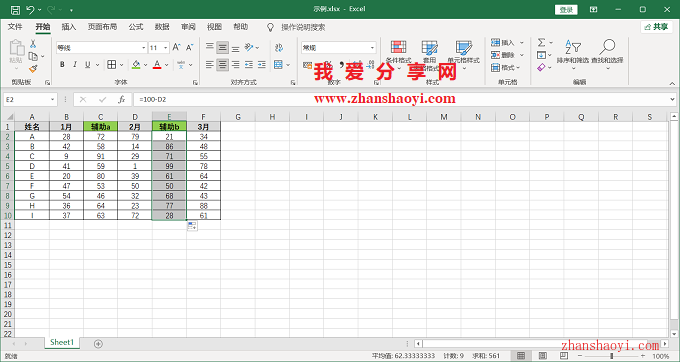Open the Auto Fill Options button
Image resolution: width=680 pixels, height=362 pixels.
click(192, 225)
